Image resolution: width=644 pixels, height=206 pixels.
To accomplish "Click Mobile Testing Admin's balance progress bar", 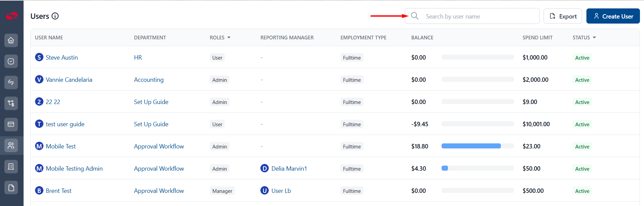I will click(x=478, y=168).
